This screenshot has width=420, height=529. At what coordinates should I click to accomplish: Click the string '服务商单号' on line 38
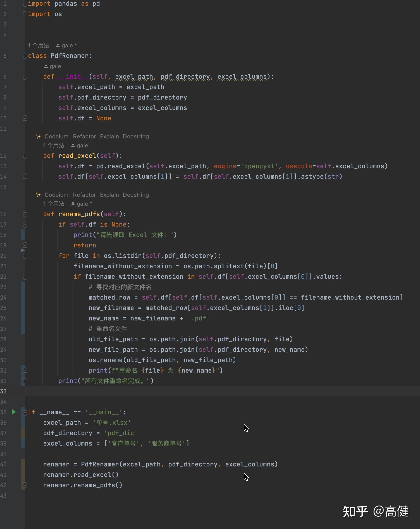click(x=167, y=444)
